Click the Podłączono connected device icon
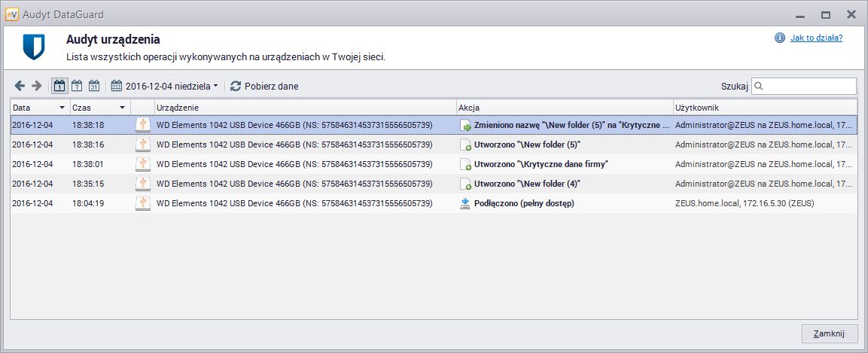Screen dimensions: 868x353 465,203
